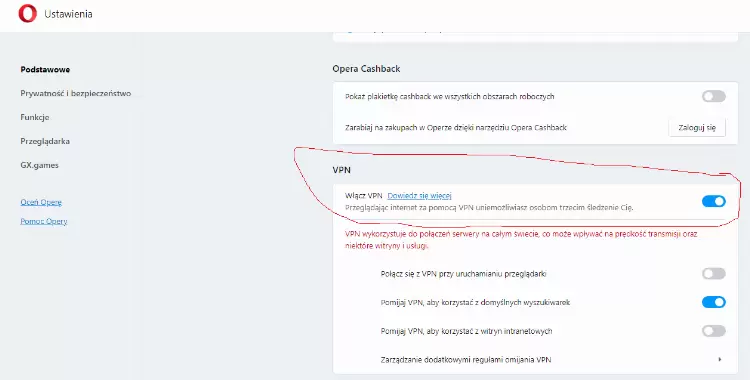This screenshot has height=380, width=750.
Task: Click the VPN section heading
Action: pyautogui.click(x=342, y=170)
